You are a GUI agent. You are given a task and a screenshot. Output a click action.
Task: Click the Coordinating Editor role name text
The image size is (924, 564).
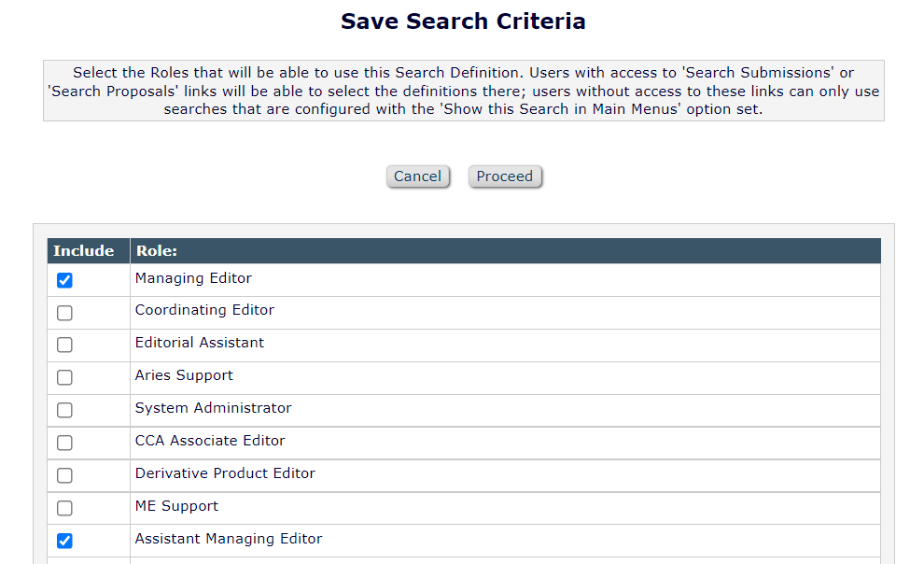pyautogui.click(x=204, y=310)
